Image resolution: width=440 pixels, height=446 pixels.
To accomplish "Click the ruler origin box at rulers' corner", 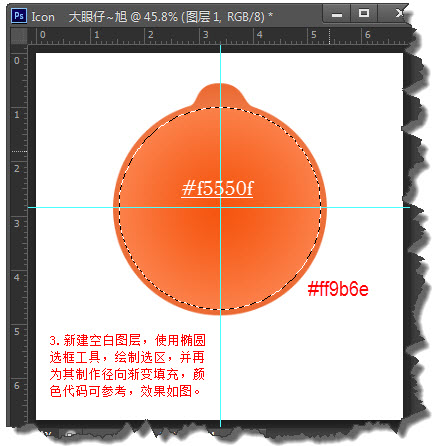I will pyautogui.click(x=19, y=36).
